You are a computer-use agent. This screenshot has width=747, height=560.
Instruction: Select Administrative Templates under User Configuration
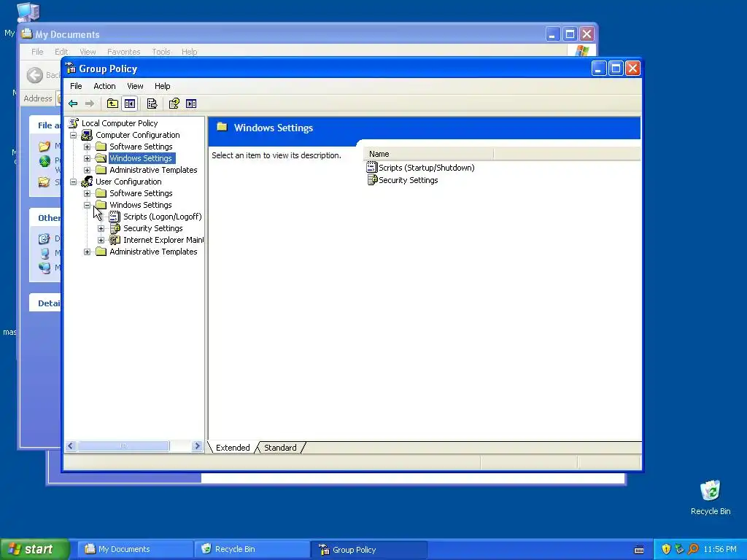pyautogui.click(x=153, y=252)
